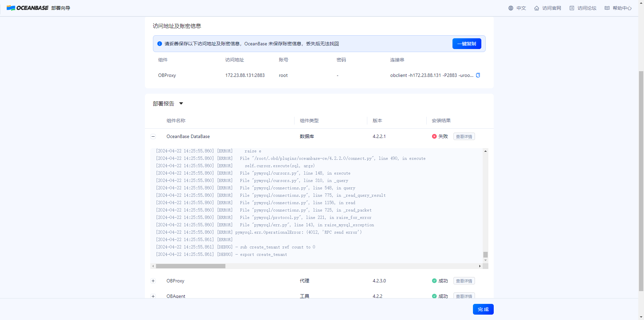Click the 完成 button
Screen dimensions: 644x320
coord(483,309)
